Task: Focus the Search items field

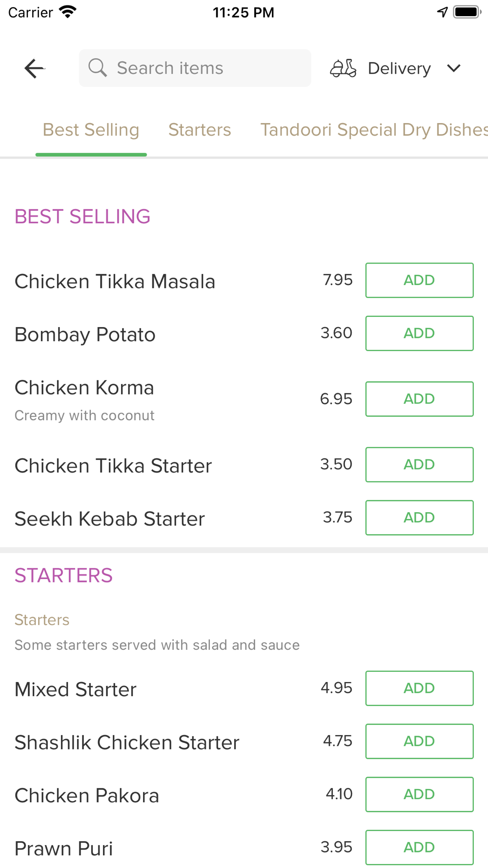Action: tap(205, 68)
